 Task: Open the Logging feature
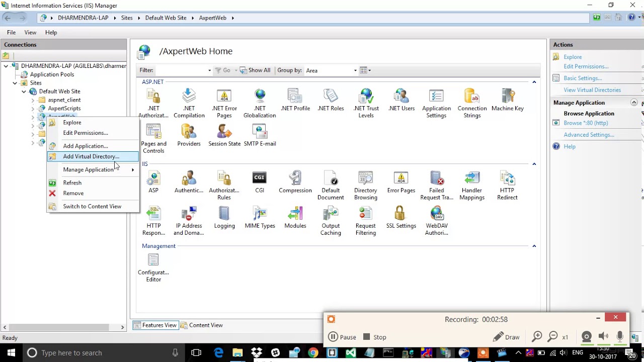click(224, 217)
